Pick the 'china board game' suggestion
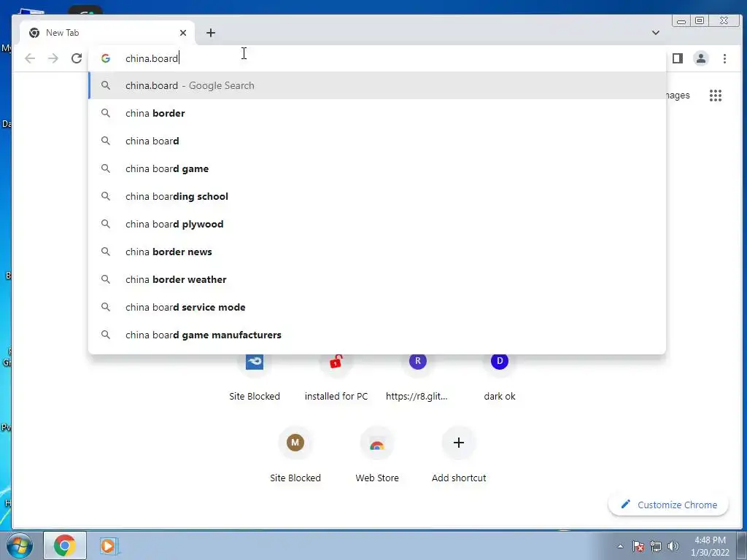This screenshot has height=560, width=747. (x=377, y=168)
